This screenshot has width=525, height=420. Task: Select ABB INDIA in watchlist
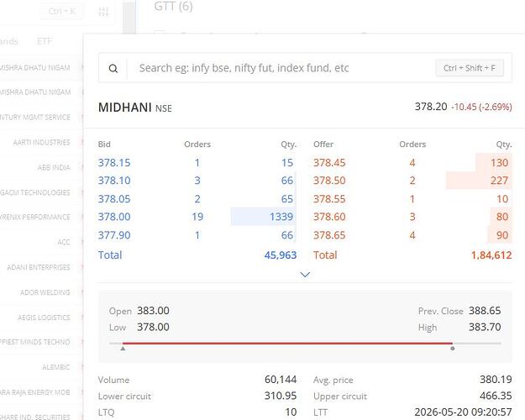(54, 167)
